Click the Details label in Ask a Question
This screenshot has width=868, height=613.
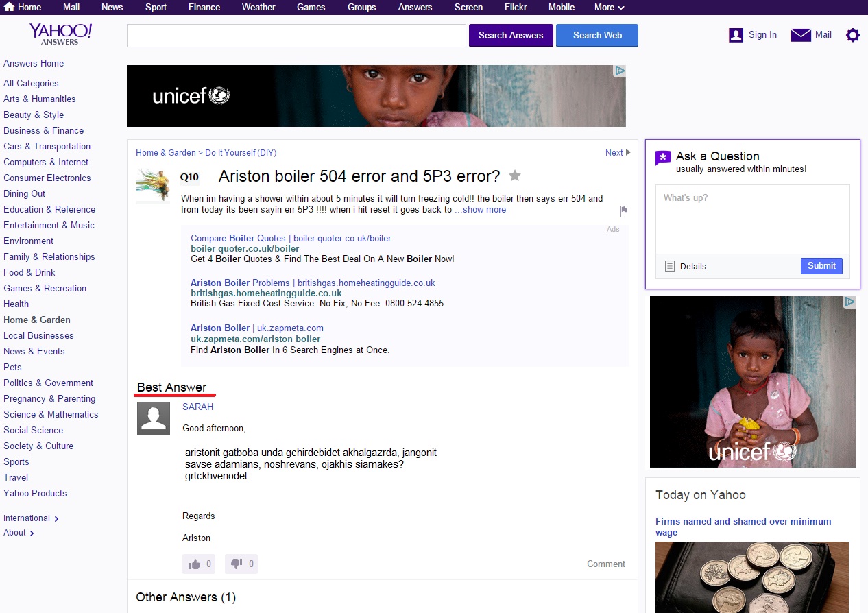[x=693, y=267]
